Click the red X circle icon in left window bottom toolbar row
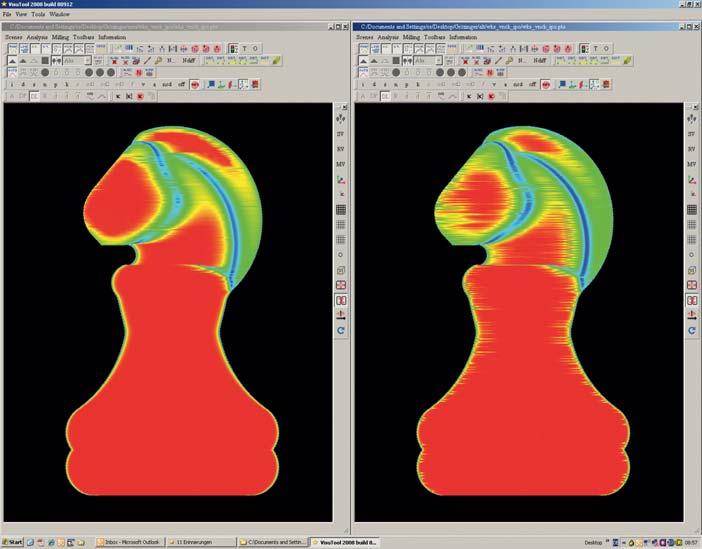The image size is (702, 549). point(140,96)
